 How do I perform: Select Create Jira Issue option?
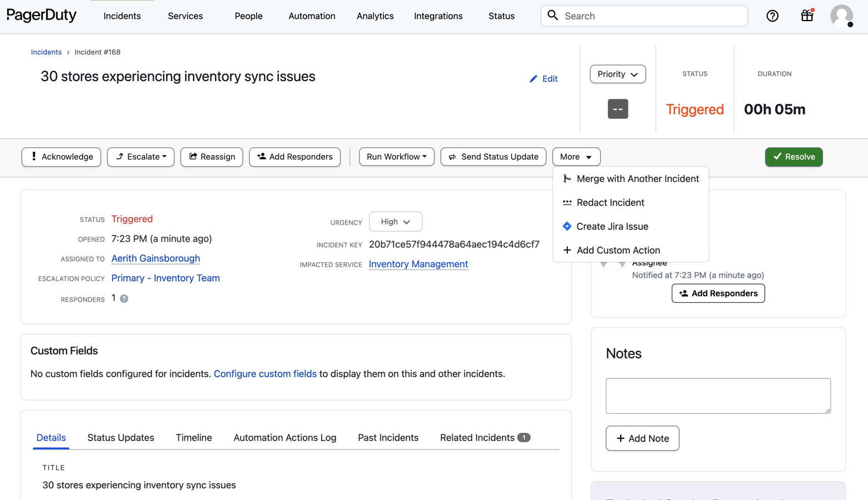click(x=612, y=227)
